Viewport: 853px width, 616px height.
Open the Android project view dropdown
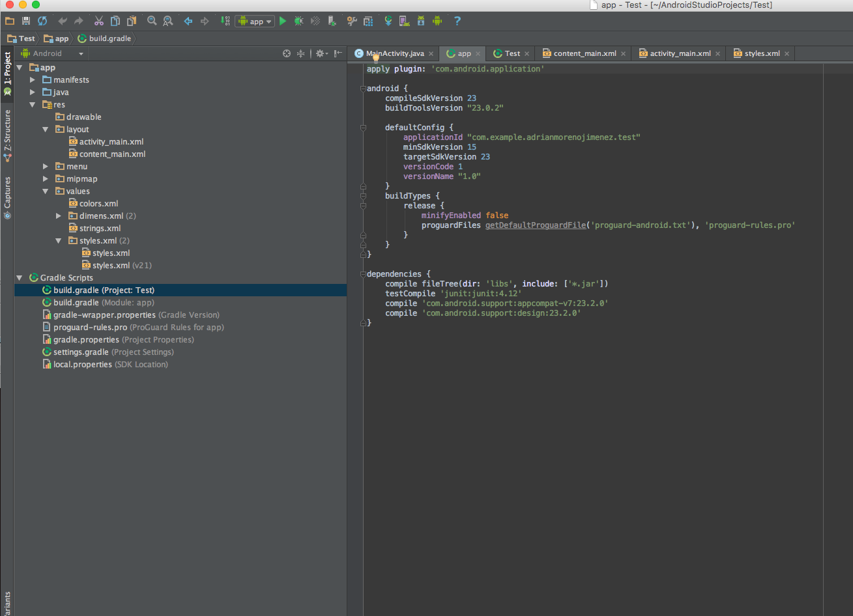pos(52,53)
